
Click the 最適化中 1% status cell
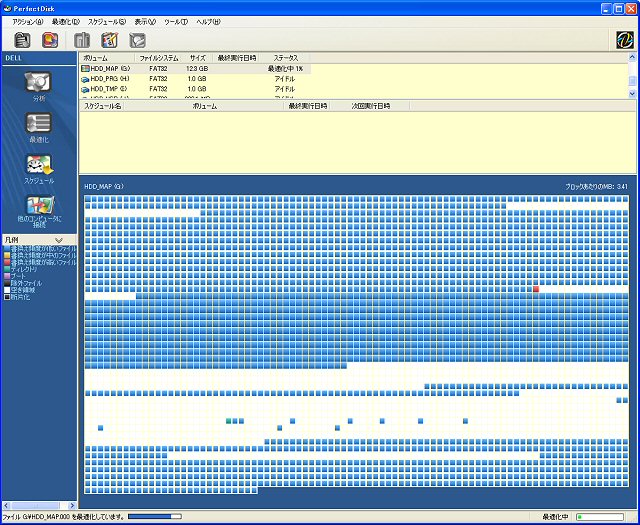pyautogui.click(x=285, y=69)
